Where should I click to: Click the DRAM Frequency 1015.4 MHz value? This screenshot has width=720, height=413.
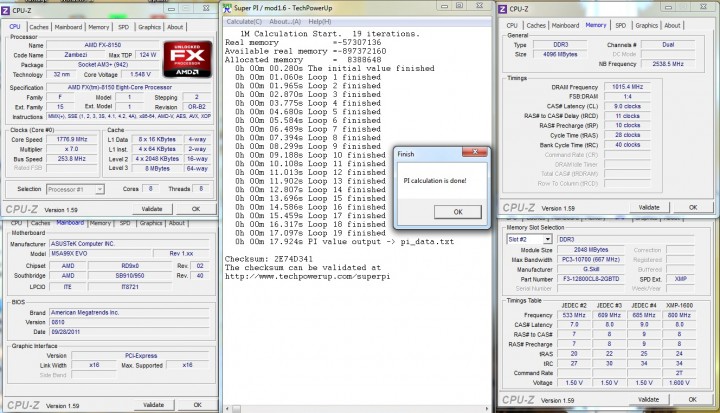pos(627,87)
